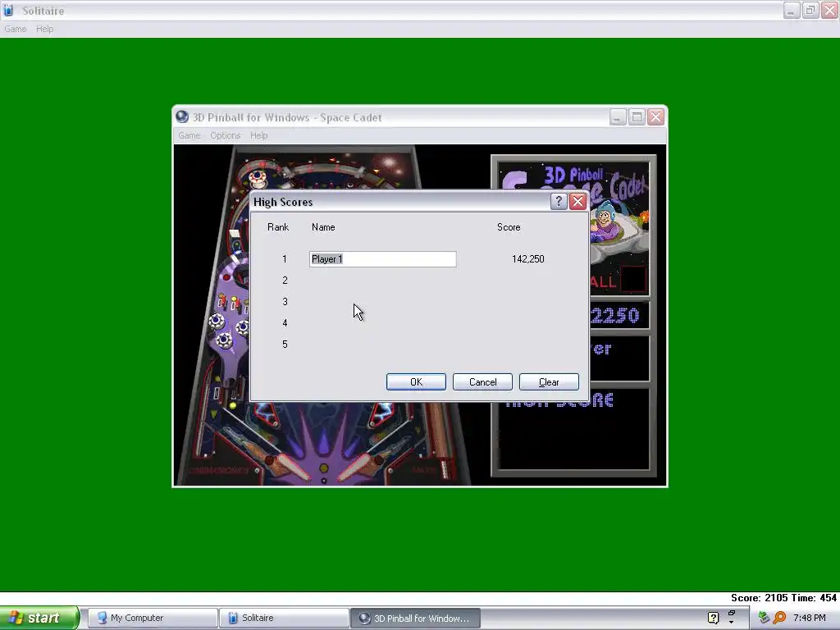The height and width of the screenshot is (630, 840).
Task: Click the tray help question-mark icon
Action: [713, 618]
